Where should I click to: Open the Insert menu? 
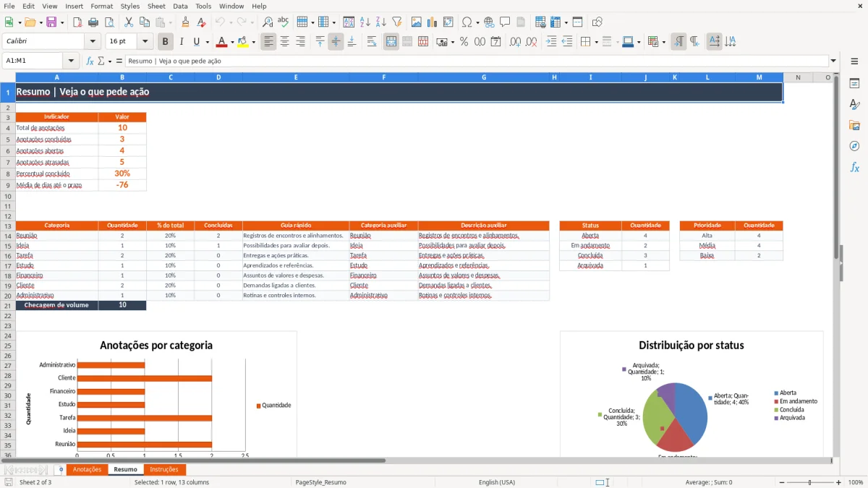(x=75, y=6)
